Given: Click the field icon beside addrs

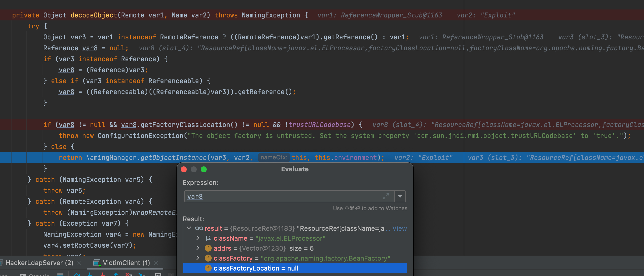Looking at the screenshot, I should coord(208,248).
